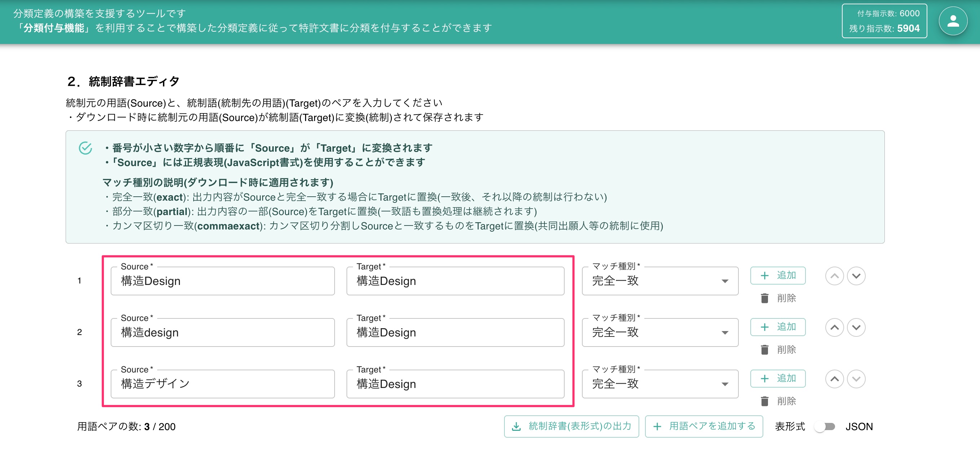980x451 pixels.
Task: Click 追加 button in row 1
Action: click(x=778, y=276)
